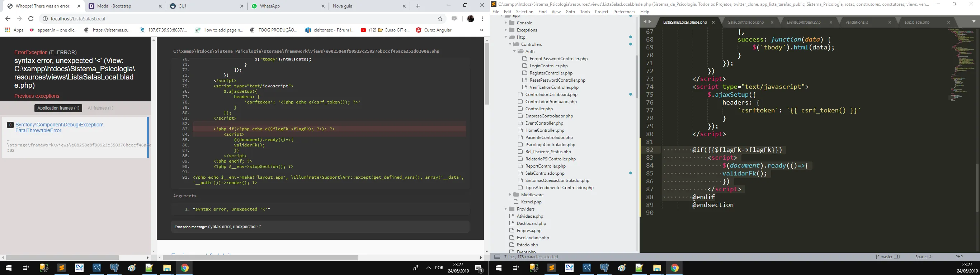Image resolution: width=980 pixels, height=275 pixels.
Task: Open the Preferences menu in Sublime
Action: coord(624,12)
